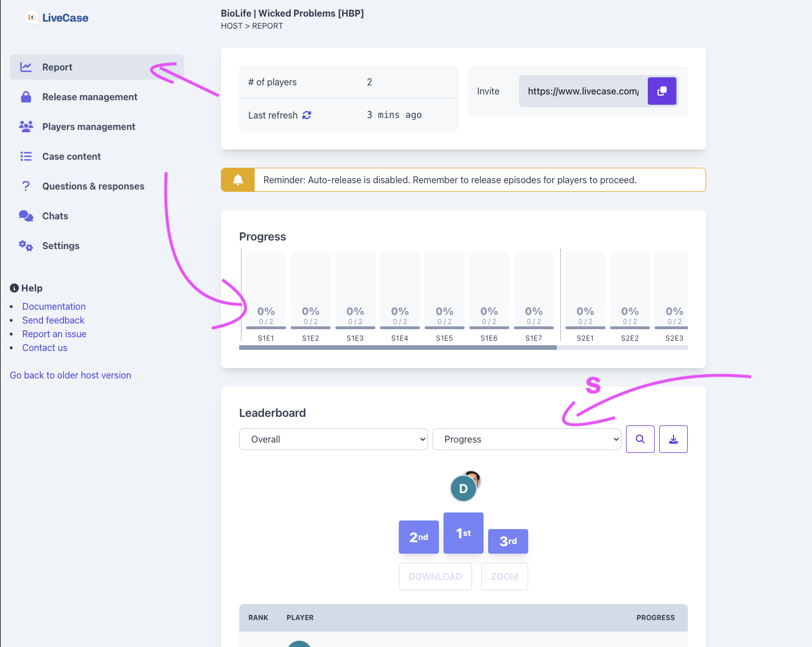Click the D player avatar on podium

(464, 488)
